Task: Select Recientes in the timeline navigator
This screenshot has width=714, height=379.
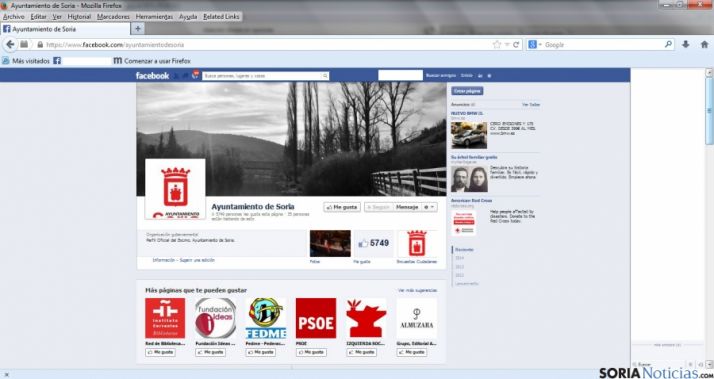Action: tap(464, 250)
